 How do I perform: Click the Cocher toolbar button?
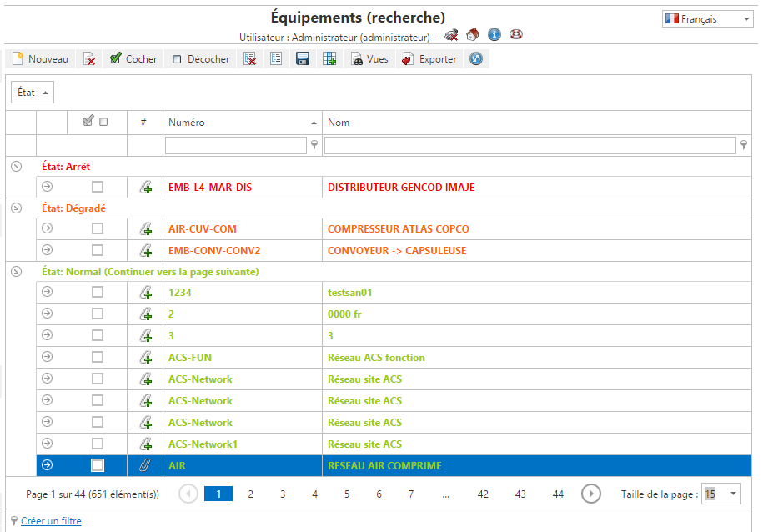pyautogui.click(x=133, y=59)
